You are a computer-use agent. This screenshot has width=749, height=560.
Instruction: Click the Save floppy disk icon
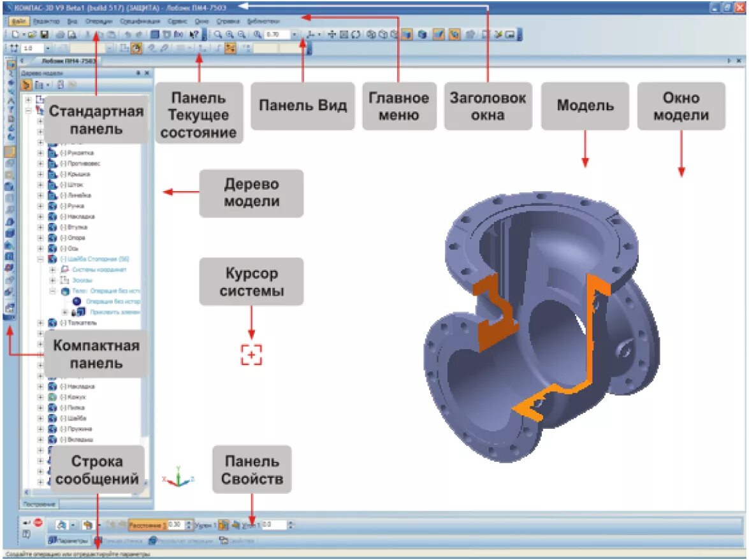point(44,34)
